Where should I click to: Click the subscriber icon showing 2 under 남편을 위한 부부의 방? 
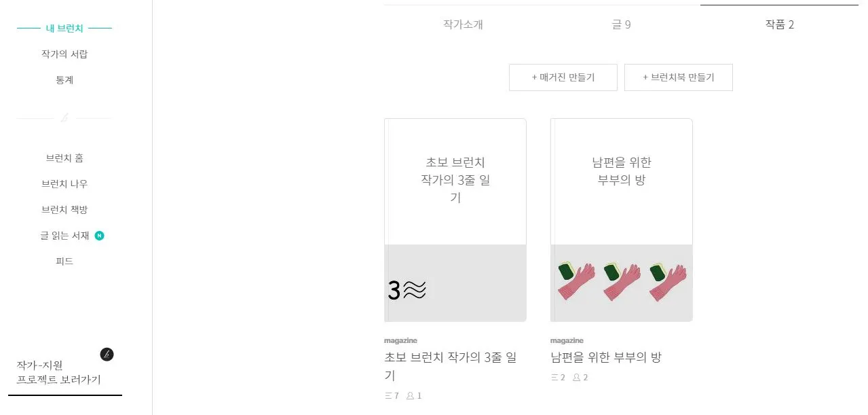[576, 377]
